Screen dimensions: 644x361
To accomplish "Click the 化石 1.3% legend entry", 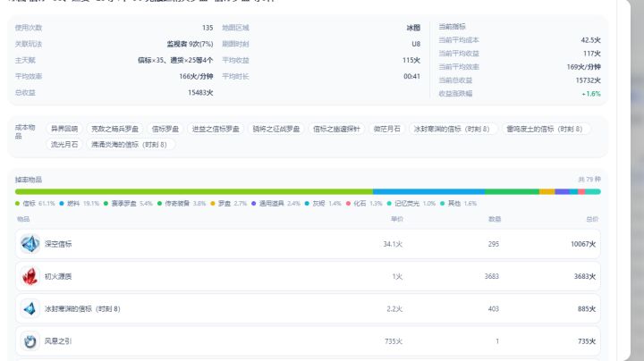I will 364,204.
